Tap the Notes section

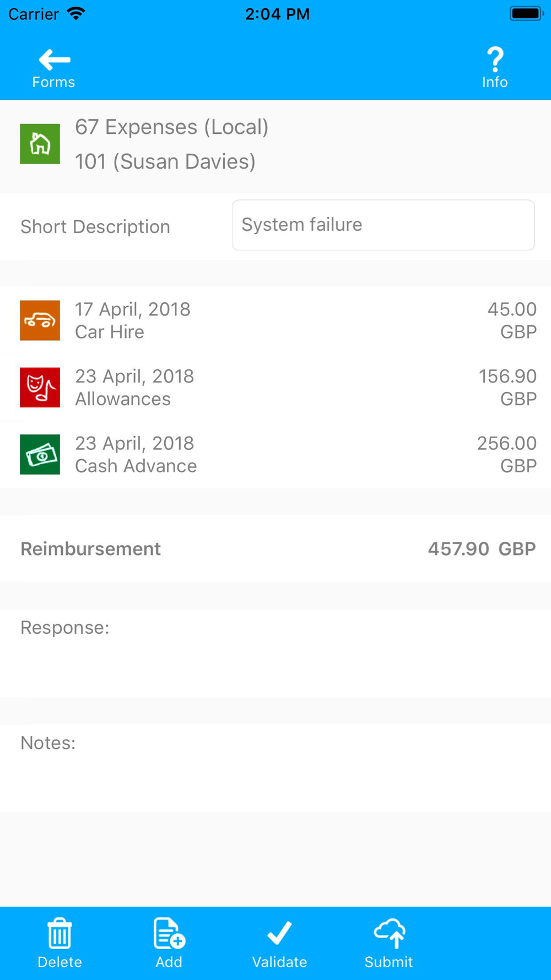(x=275, y=768)
